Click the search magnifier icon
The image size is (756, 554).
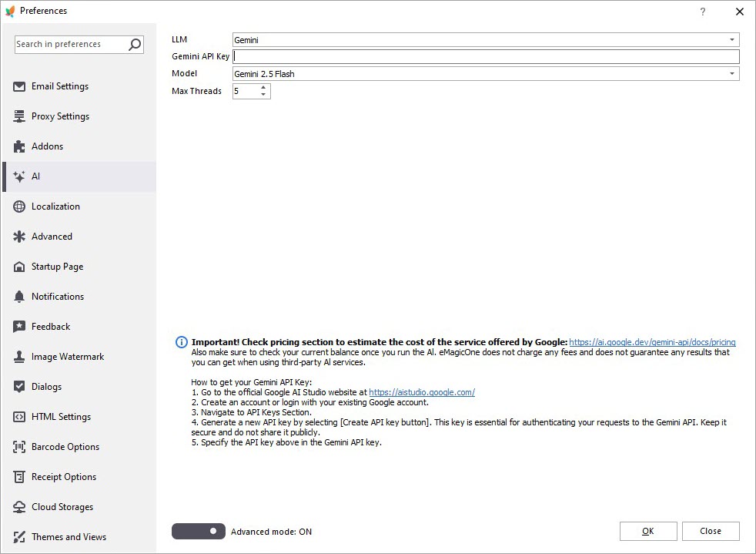click(135, 45)
